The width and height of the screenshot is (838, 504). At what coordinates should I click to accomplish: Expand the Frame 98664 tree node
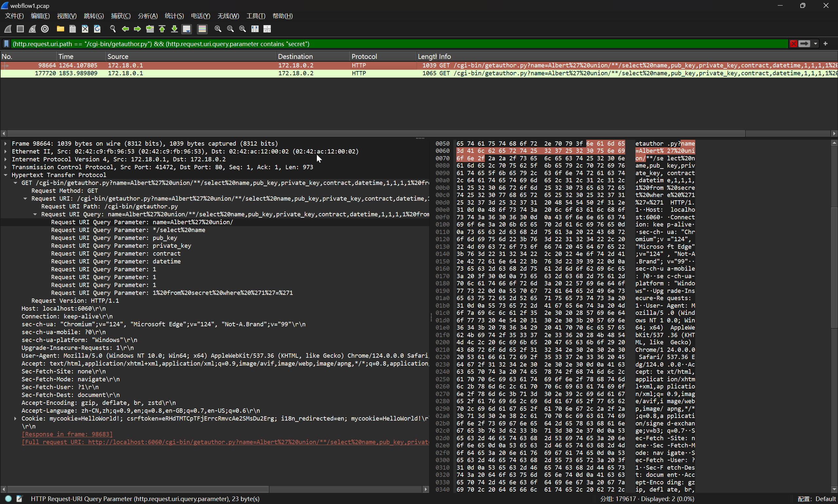6,144
